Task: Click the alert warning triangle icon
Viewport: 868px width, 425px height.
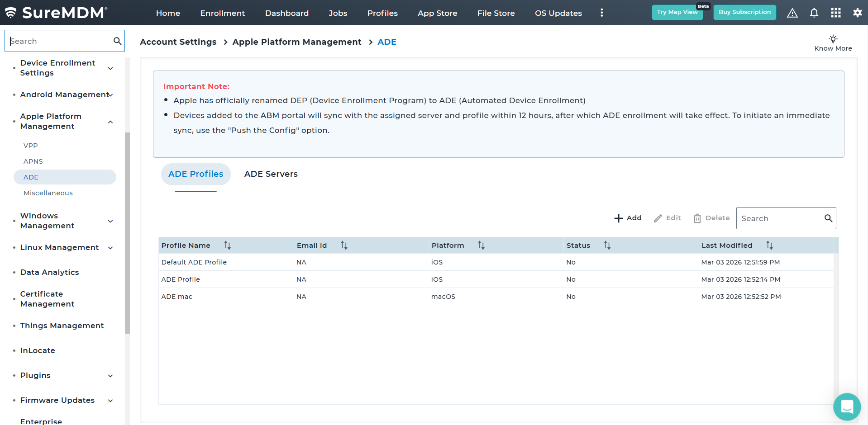Action: (792, 13)
